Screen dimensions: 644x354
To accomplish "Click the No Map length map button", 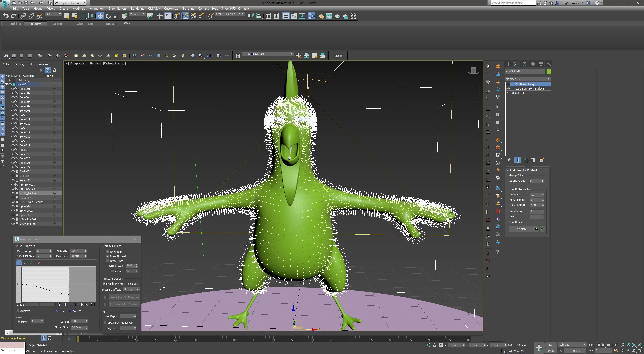I will click(x=521, y=229).
